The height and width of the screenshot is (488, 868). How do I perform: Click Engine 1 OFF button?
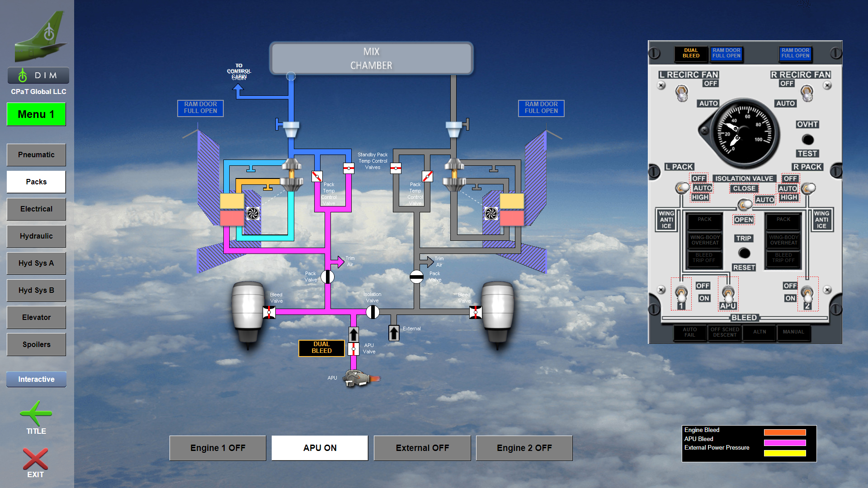pyautogui.click(x=218, y=448)
